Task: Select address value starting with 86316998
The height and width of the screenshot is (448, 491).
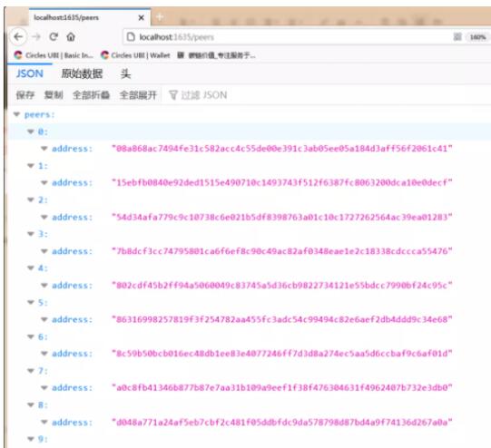Action: coord(282,319)
